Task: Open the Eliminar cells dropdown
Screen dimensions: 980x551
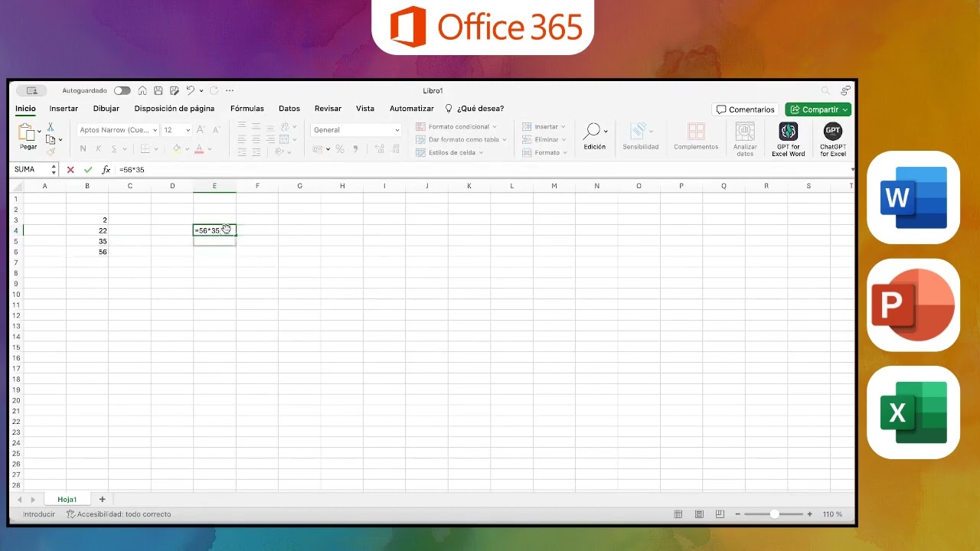Action: [x=544, y=139]
